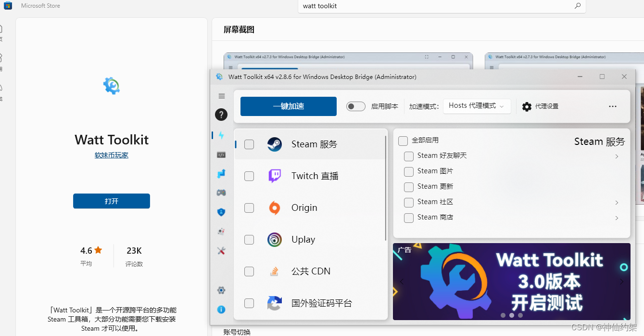Click the orange Origin logo icon
Screen dimensions: 644x336
coord(275,208)
